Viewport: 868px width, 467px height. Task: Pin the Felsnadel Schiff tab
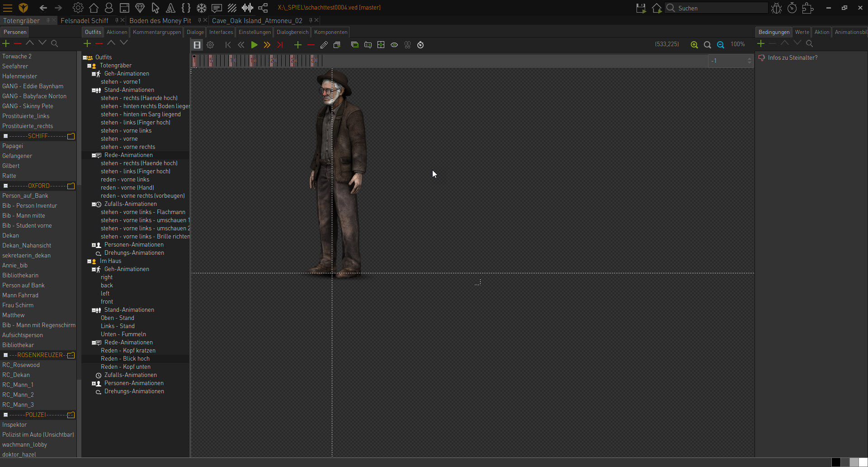tap(117, 20)
